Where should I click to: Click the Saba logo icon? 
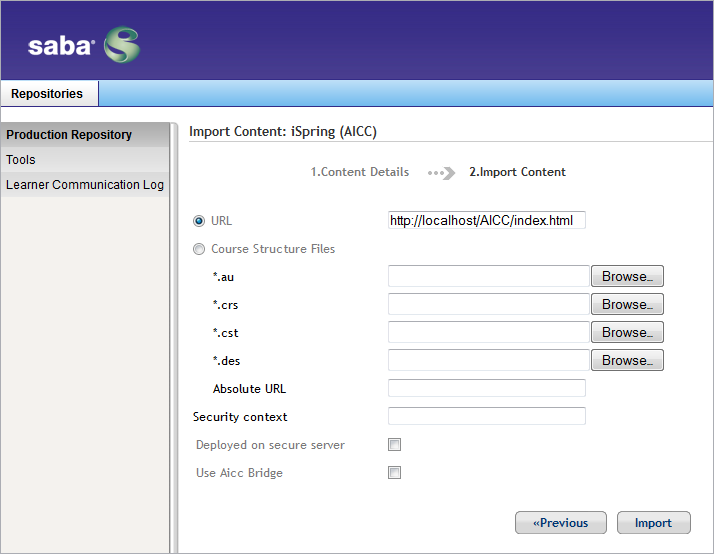pos(122,45)
